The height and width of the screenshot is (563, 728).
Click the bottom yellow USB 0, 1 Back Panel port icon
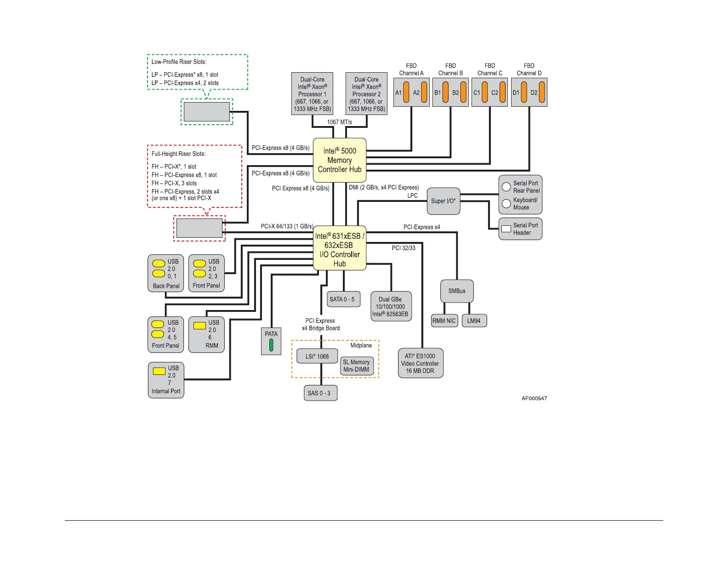click(x=159, y=274)
